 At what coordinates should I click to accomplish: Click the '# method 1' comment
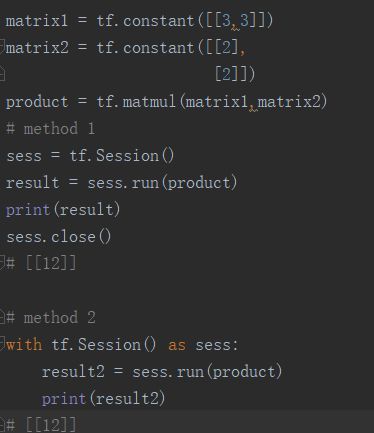[x=51, y=129]
